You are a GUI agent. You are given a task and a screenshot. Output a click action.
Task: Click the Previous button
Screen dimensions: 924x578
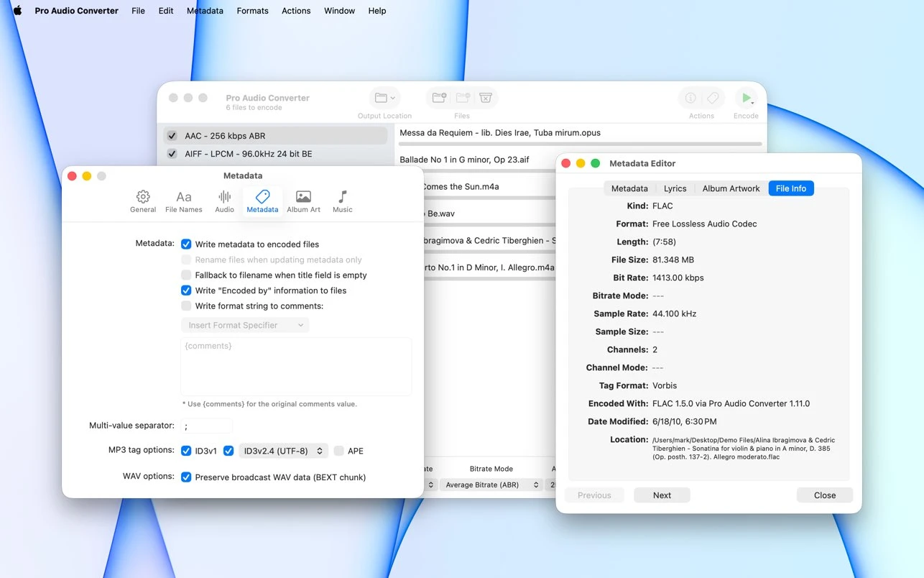(x=594, y=495)
